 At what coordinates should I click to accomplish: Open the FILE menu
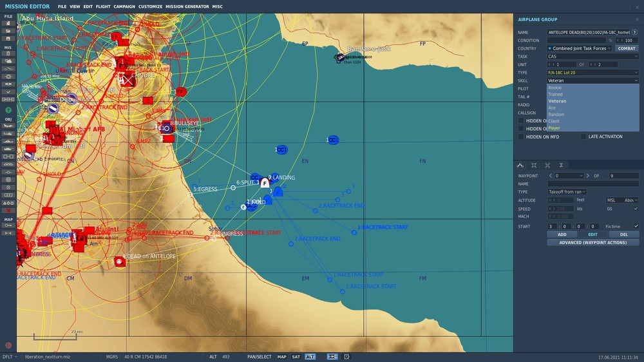pyautogui.click(x=62, y=6)
